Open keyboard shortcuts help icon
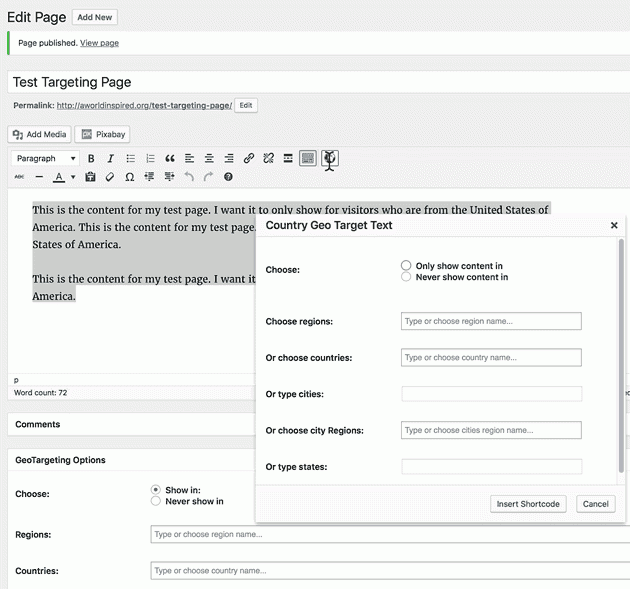Image resolution: width=630 pixels, height=589 pixels. coord(228,177)
